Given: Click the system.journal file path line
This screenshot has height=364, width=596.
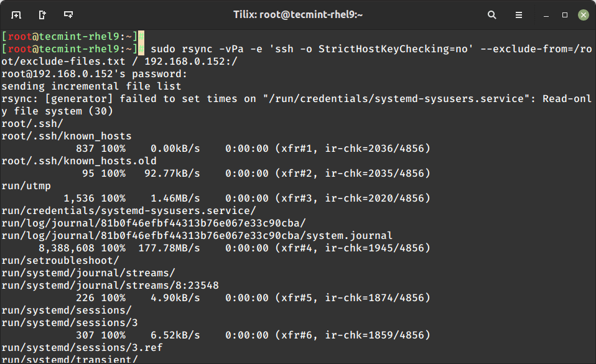Looking at the screenshot, I should pos(197,236).
